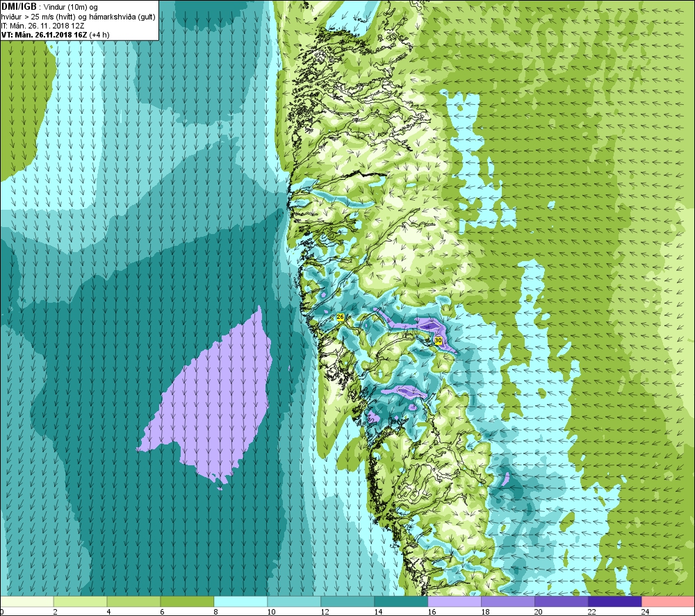Screen dimensions: 695x616
Task: Pick the medium purple 18–20 legend swatch
Action: pos(508,601)
